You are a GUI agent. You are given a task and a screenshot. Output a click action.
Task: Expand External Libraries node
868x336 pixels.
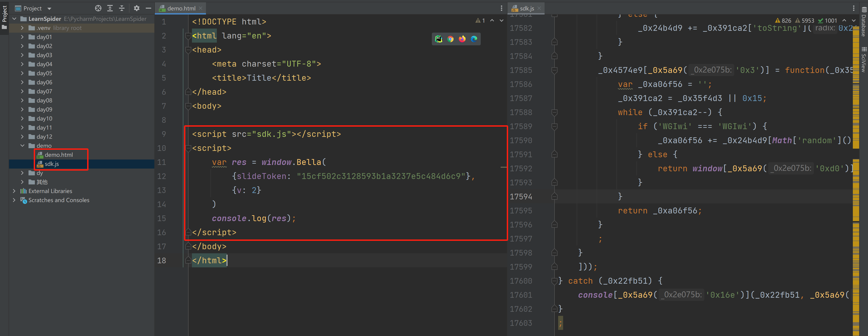(14, 191)
